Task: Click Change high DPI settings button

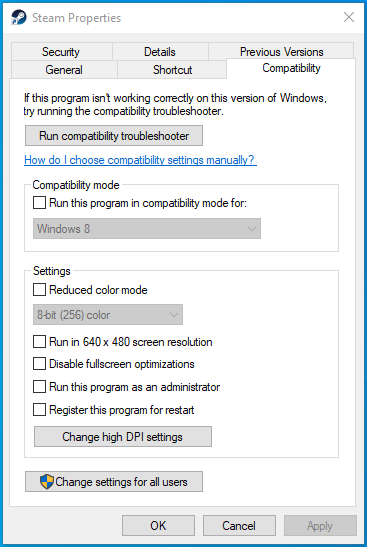Action: click(x=123, y=437)
